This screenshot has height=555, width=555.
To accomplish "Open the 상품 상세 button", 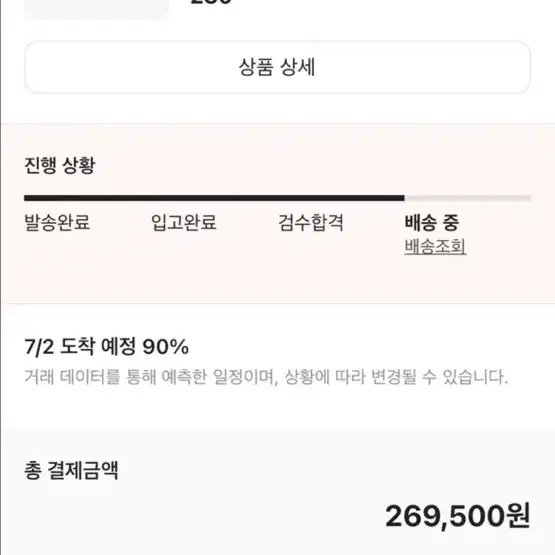I will click(277, 67).
